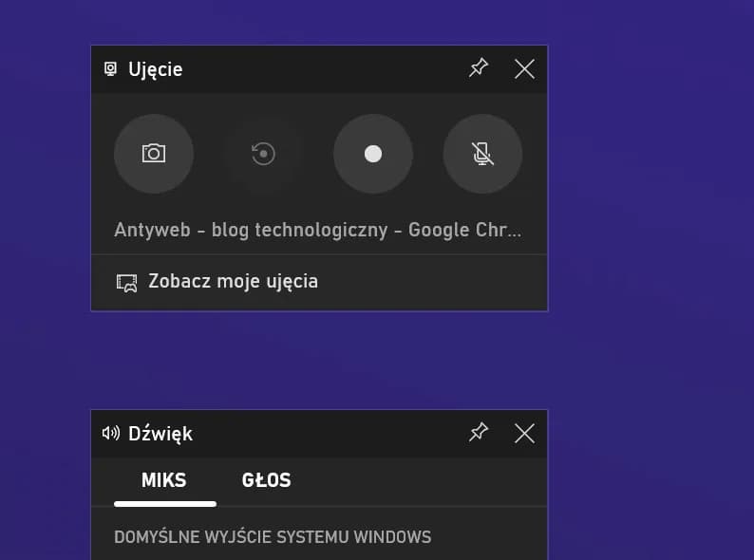Click the Dźwięk widget title text

tap(160, 434)
